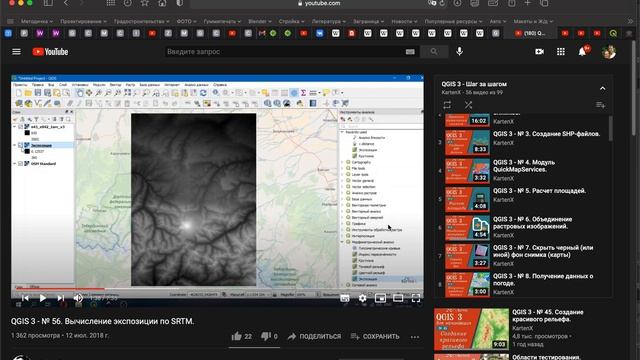Enter fullscreen mode in the player

pyautogui.click(x=416, y=298)
